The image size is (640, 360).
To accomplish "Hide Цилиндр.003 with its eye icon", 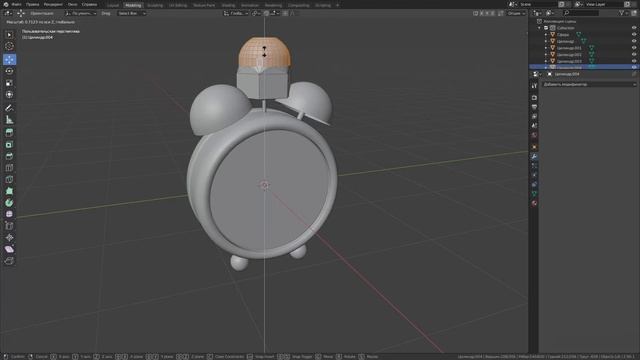I will (634, 61).
